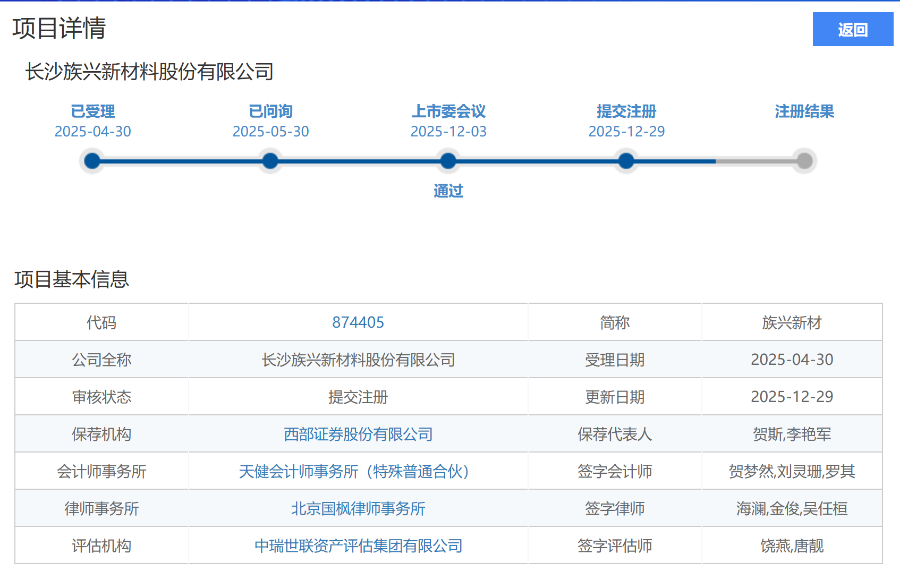Screen dimensions: 900x581
Task: Click the 注册结果 stage label
Action: 804,112
